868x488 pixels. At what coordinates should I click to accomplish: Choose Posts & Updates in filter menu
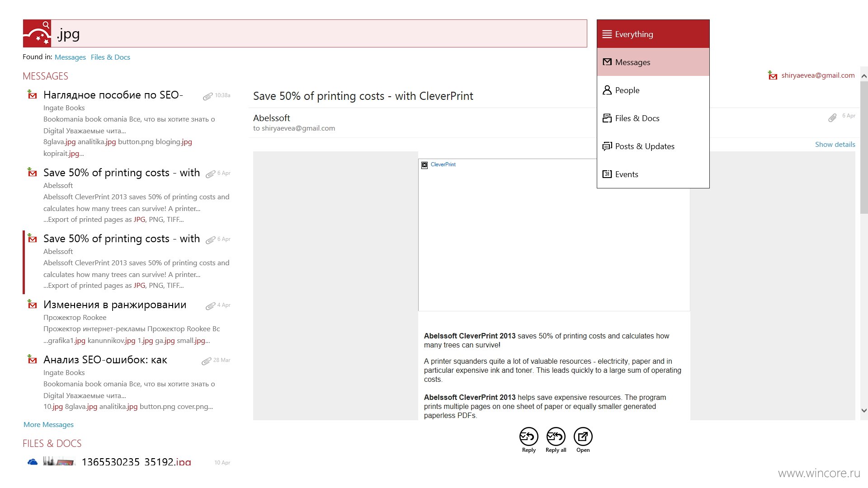[653, 146]
